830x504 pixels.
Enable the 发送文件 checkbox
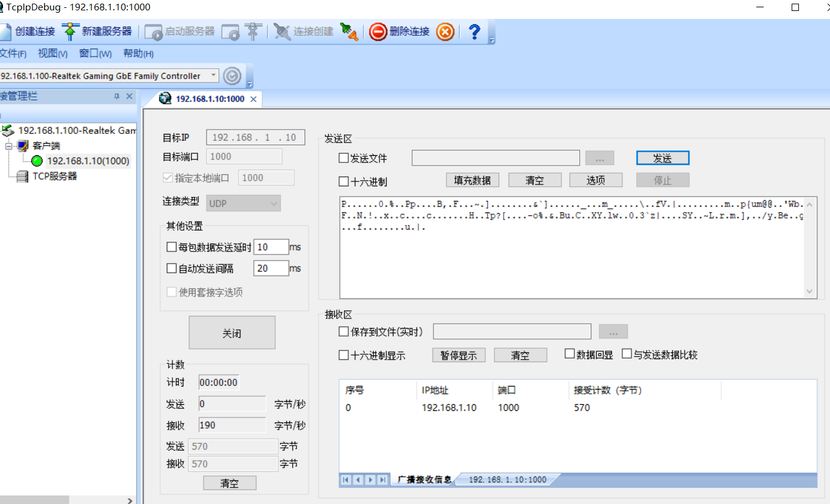(343, 158)
